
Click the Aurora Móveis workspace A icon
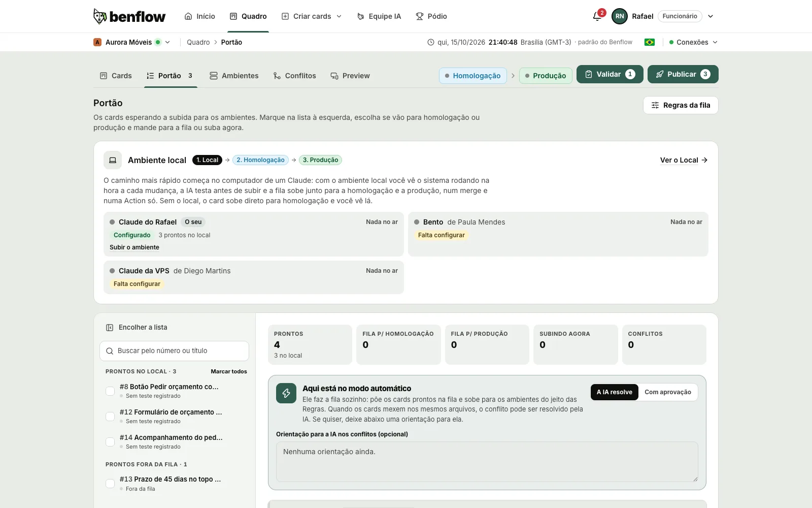[x=97, y=42]
